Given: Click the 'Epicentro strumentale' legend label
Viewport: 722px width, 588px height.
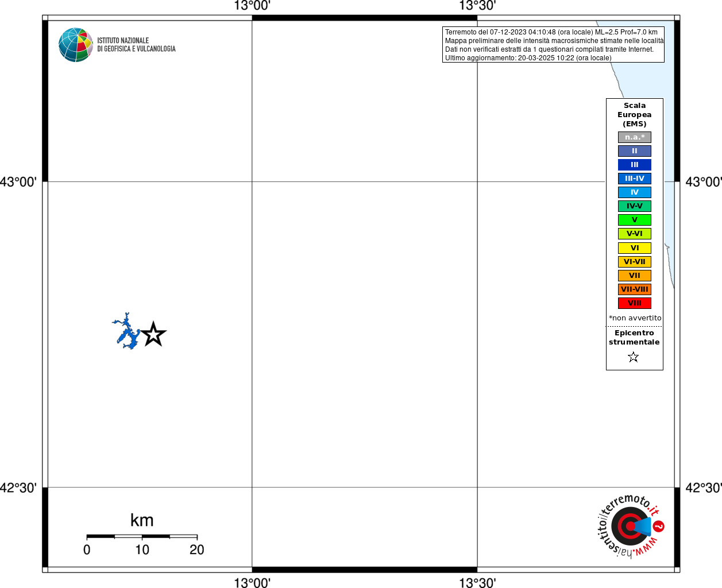Looking at the screenshot, I should click(634, 338).
